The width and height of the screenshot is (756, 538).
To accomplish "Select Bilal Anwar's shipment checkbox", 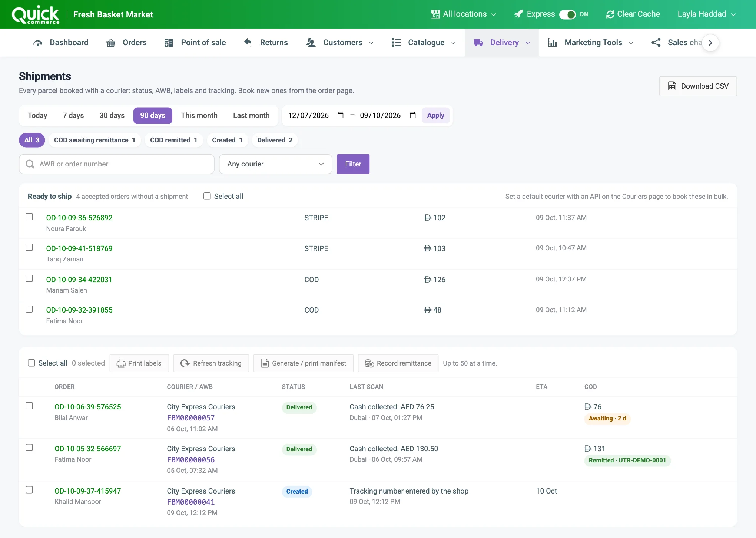I will click(29, 406).
